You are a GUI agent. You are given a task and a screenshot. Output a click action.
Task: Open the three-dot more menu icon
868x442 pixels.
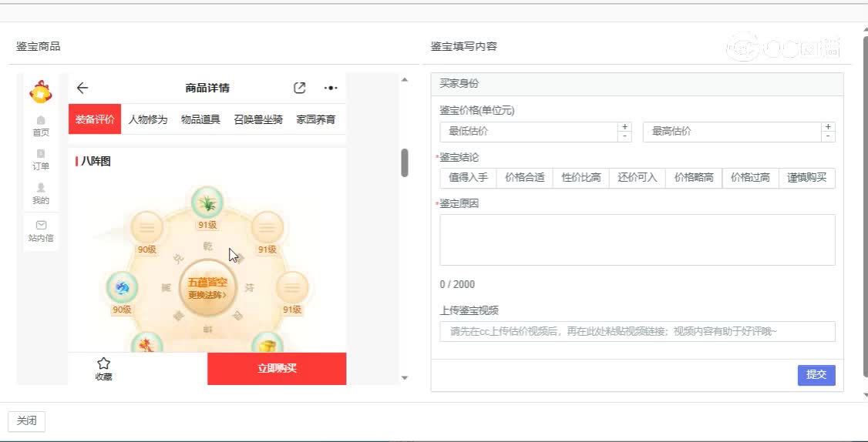click(x=331, y=88)
